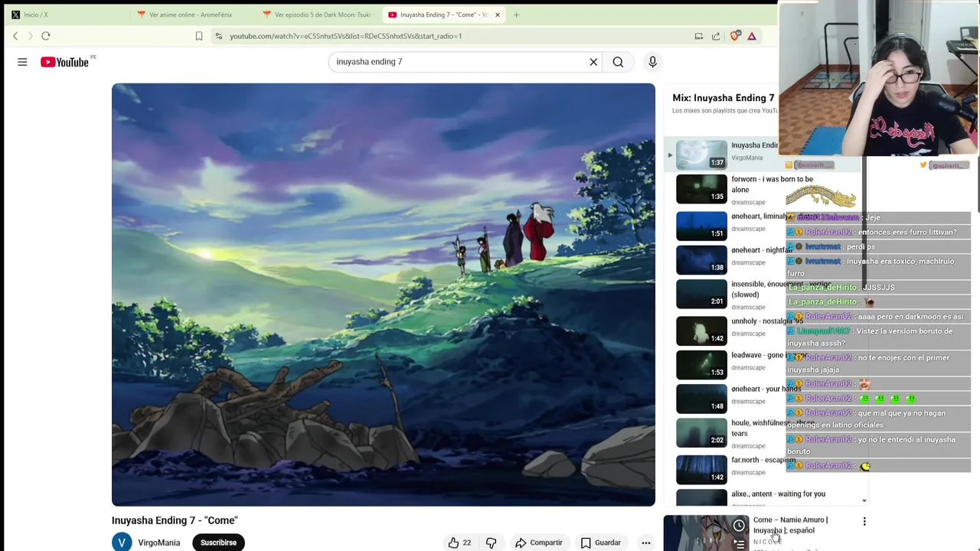Select current Inuyasha Ending playlist thumbnail

[701, 155]
